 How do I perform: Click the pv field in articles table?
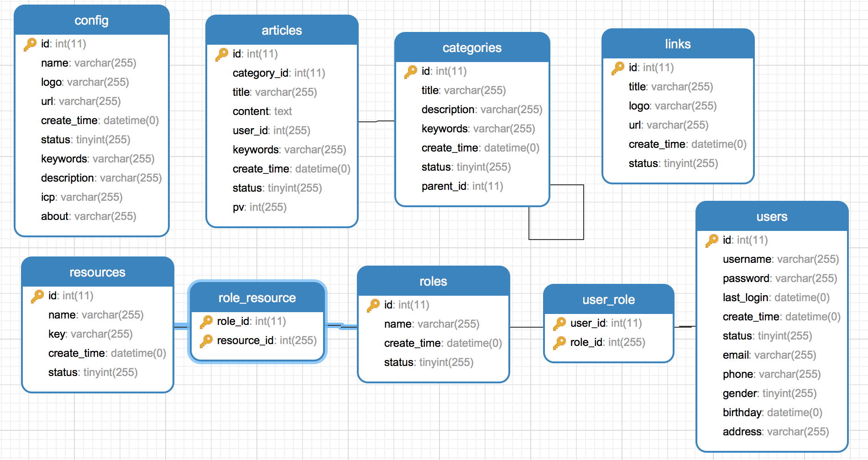point(259,207)
